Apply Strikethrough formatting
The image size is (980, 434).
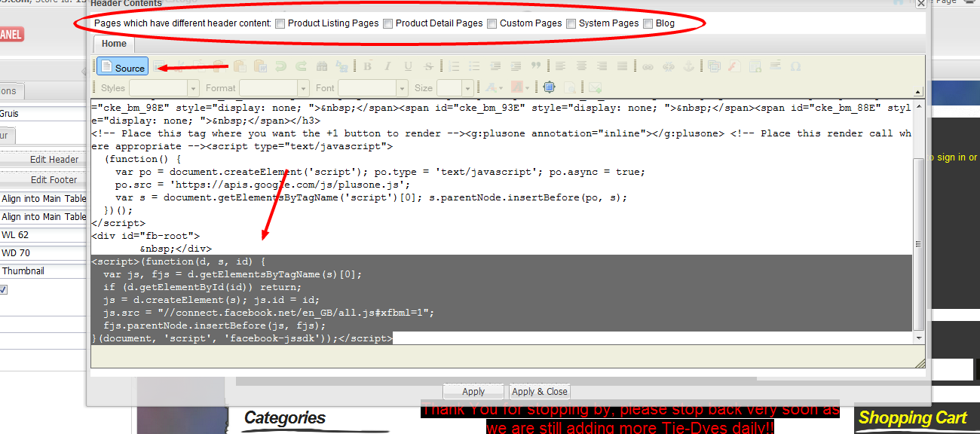pyautogui.click(x=428, y=66)
